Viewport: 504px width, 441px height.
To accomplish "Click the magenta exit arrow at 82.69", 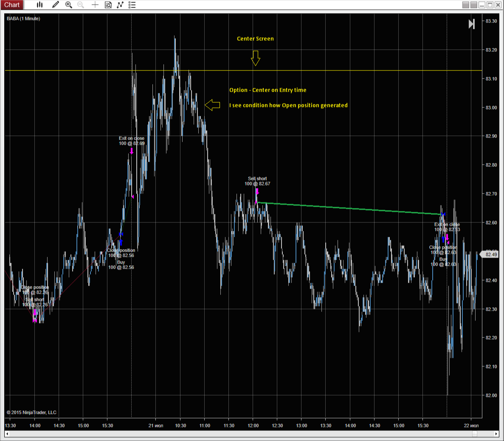I will click(x=132, y=151).
